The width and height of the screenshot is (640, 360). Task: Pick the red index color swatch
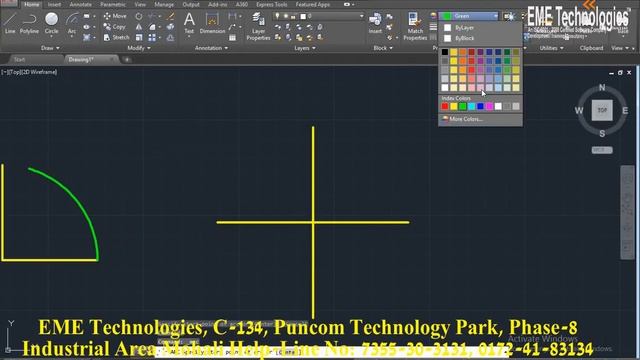pos(445,107)
